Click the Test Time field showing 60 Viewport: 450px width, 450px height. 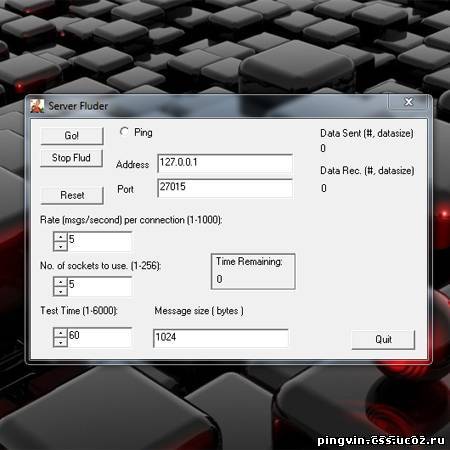pos(100,337)
